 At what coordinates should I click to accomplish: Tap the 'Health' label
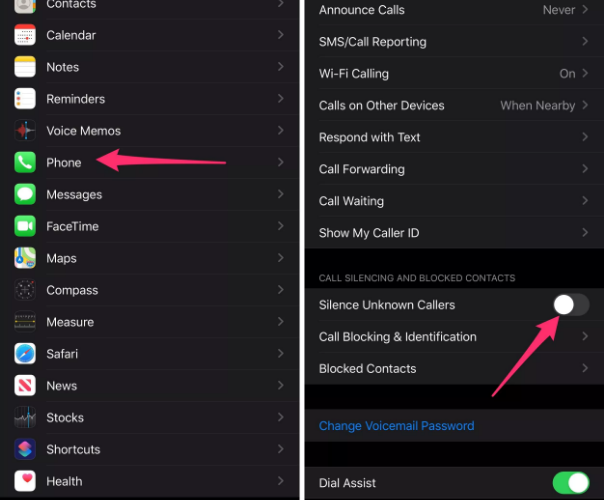coord(64,481)
